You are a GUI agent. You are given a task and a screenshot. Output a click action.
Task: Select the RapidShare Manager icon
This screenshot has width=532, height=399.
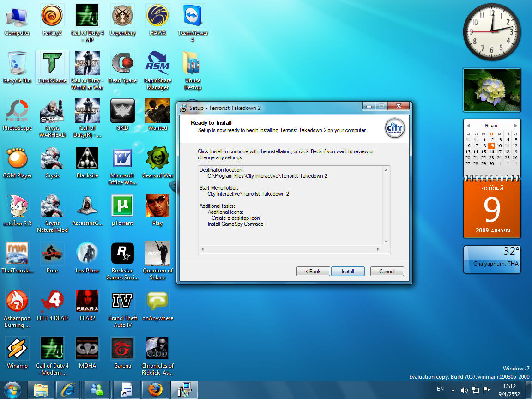(x=158, y=71)
